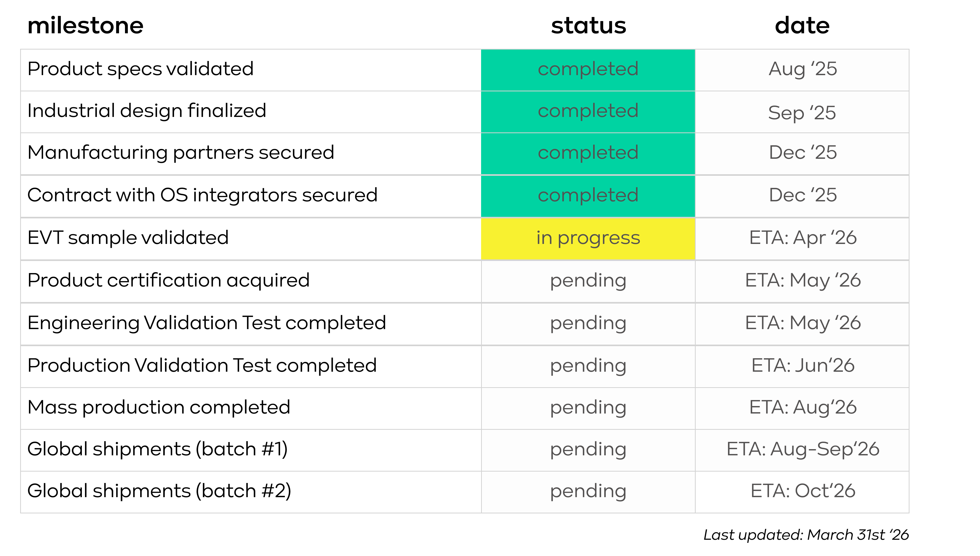Click green completed status for Industrial design
980x556 pixels.
tap(588, 112)
